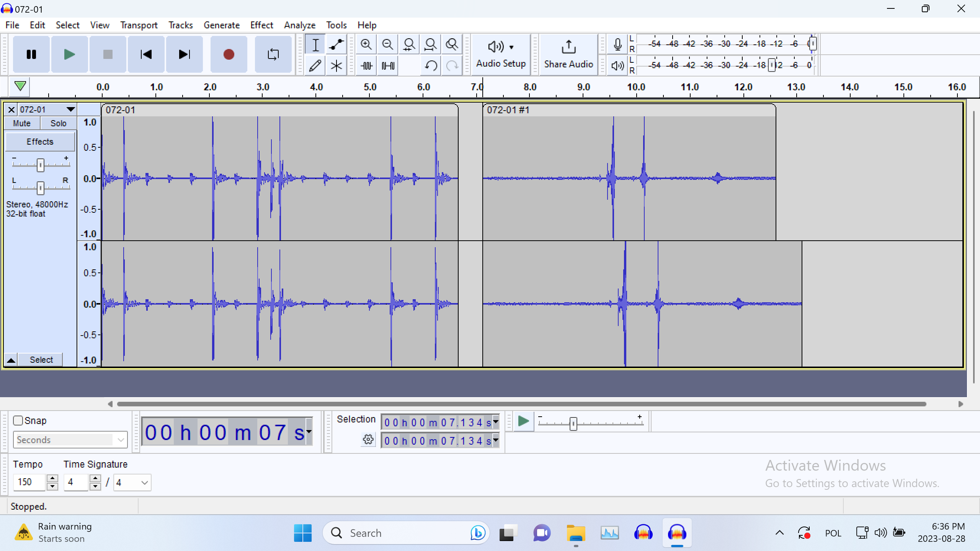Open Share Audio

point(568,54)
